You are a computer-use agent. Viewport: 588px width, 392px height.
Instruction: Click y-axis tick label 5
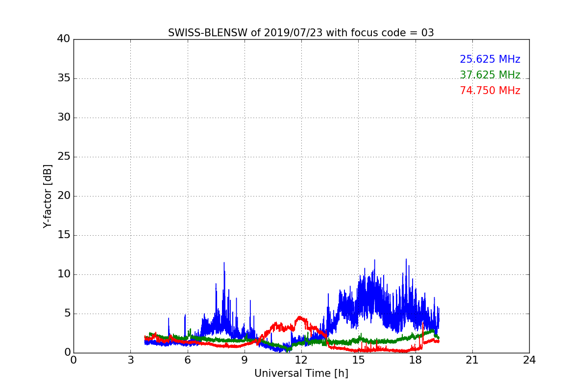pyautogui.click(x=67, y=314)
